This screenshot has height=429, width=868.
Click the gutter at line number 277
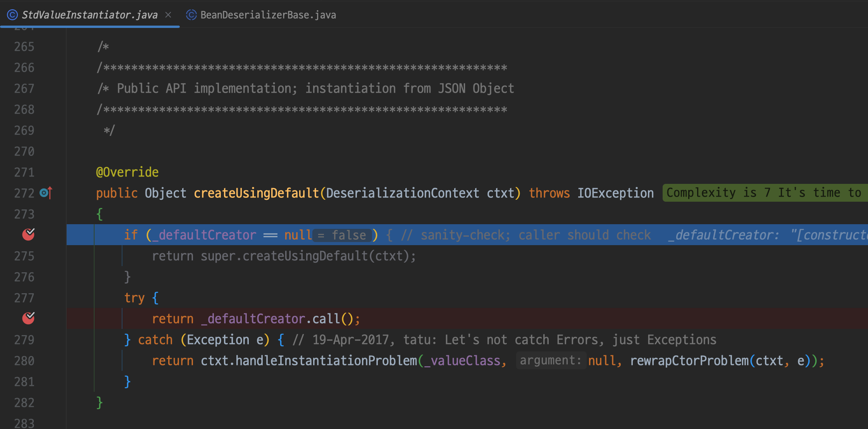[24, 298]
